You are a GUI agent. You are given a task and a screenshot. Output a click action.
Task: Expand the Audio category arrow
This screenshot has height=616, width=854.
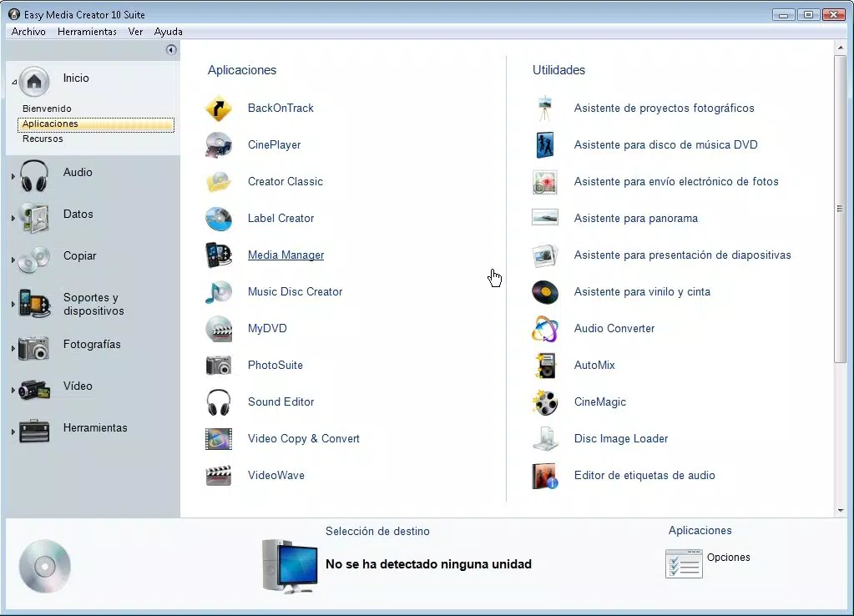pyautogui.click(x=13, y=176)
